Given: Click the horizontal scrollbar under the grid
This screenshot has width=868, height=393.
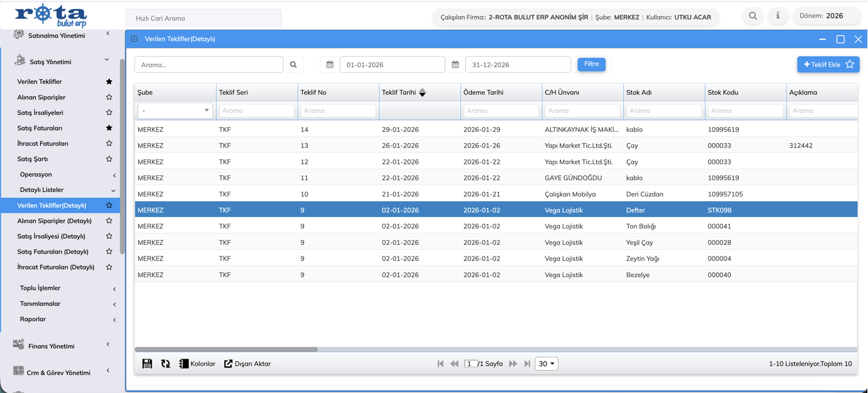Looking at the screenshot, I should (x=227, y=349).
